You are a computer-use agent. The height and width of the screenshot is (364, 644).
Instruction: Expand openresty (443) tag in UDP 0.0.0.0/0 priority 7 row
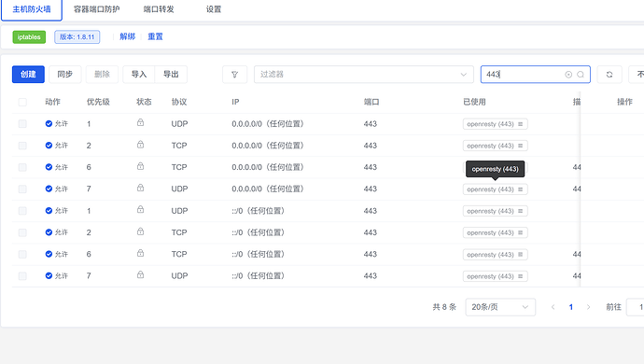coord(495,189)
